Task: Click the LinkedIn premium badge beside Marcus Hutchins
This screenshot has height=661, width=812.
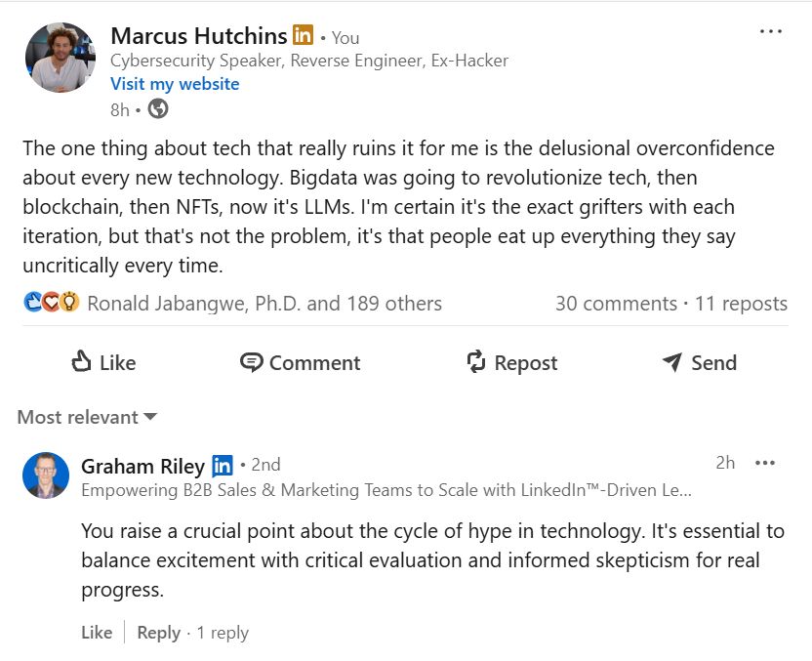Action: click(x=303, y=35)
